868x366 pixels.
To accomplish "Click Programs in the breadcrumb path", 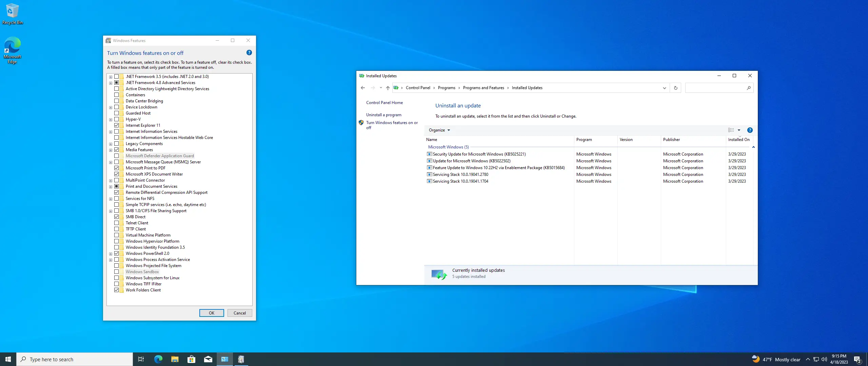I will [x=446, y=88].
